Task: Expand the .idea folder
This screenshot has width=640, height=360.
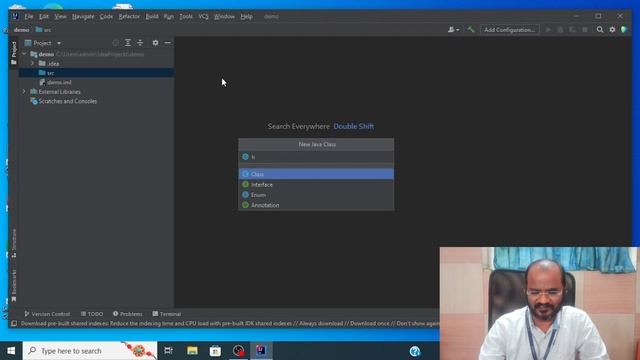Action: pyautogui.click(x=32, y=63)
